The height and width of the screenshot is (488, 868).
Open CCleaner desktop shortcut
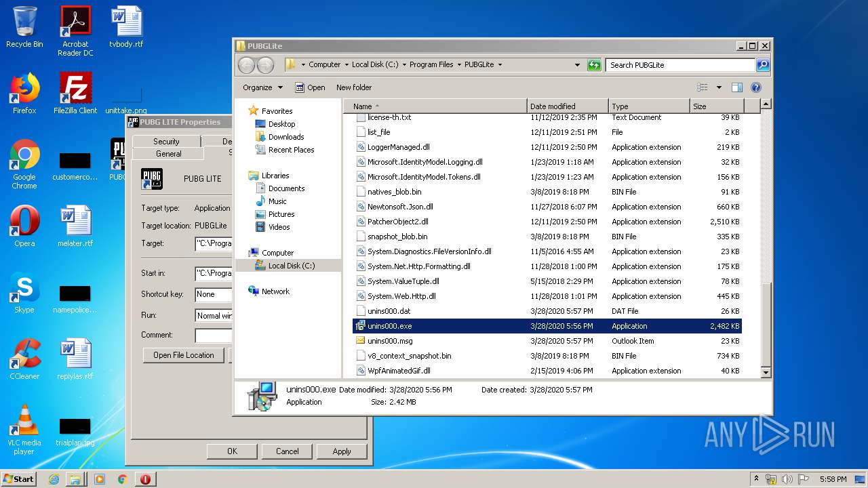pyautogui.click(x=24, y=359)
